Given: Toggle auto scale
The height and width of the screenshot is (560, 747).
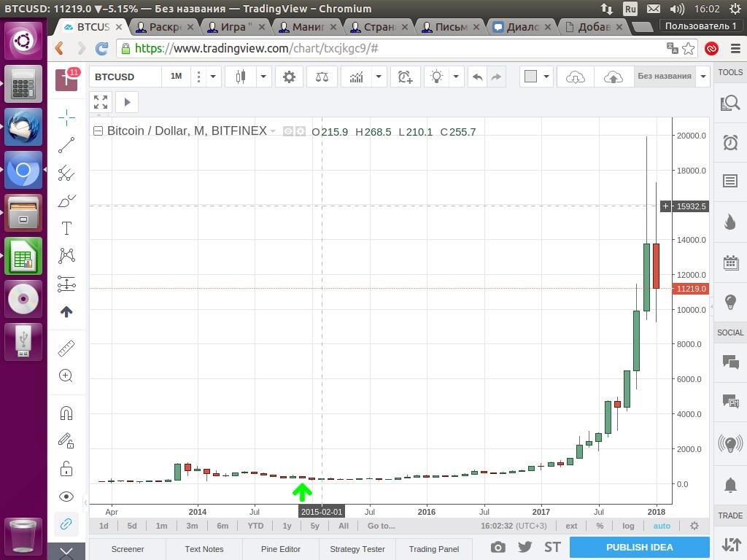Looking at the screenshot, I should (662, 526).
